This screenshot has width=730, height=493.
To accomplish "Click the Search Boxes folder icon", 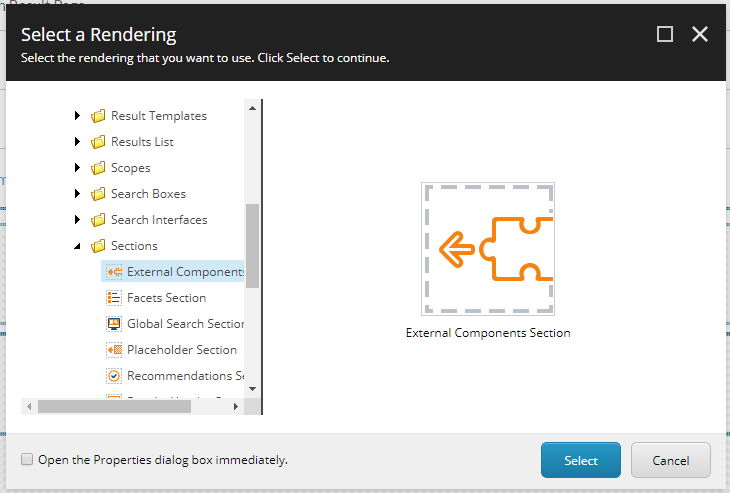I will click(x=98, y=193).
